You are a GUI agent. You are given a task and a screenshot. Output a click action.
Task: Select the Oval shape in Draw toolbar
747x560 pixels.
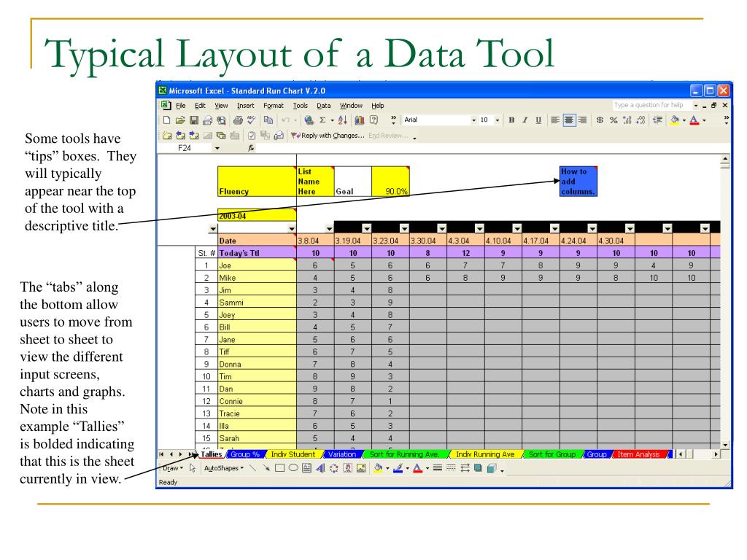[293, 468]
